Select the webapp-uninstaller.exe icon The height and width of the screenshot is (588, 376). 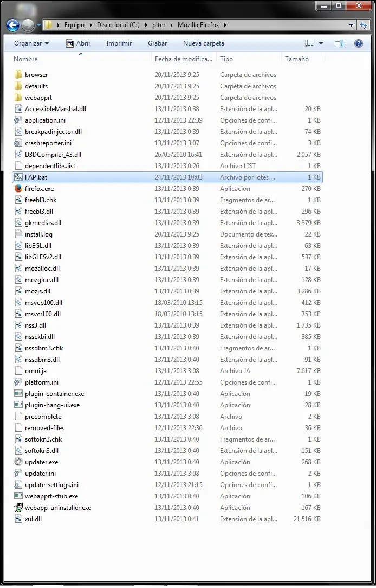tap(18, 507)
